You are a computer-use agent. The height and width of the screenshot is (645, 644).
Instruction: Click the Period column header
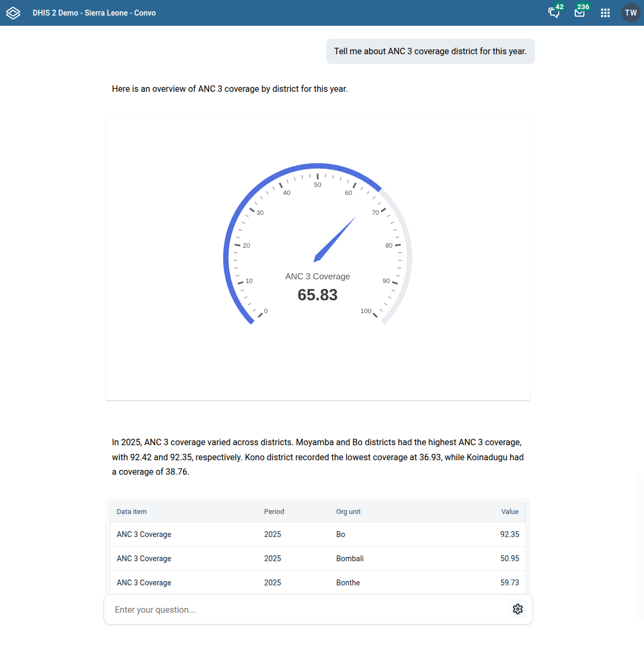(x=274, y=512)
